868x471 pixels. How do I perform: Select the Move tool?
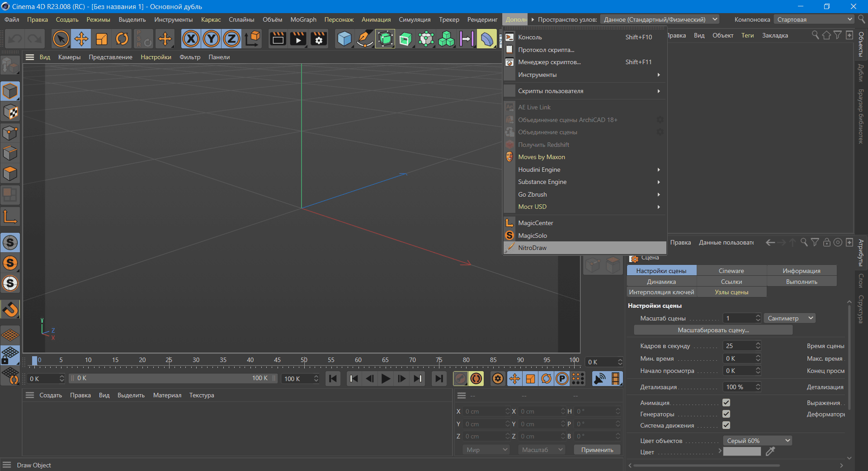point(81,39)
